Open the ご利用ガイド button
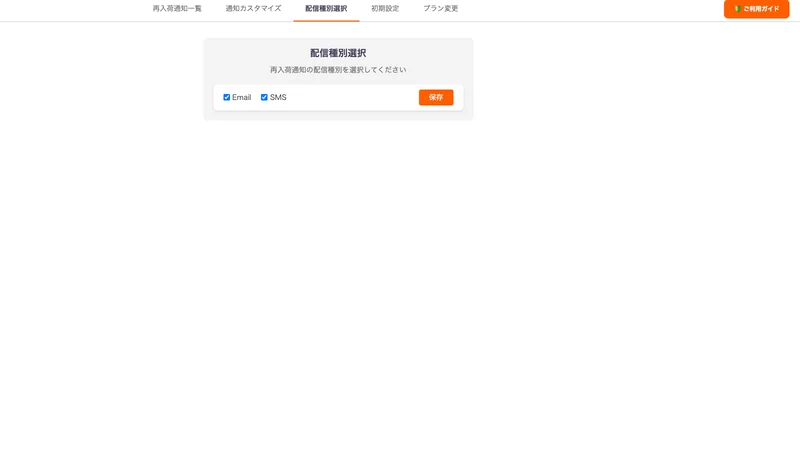Image resolution: width=800 pixels, height=450 pixels. pyautogui.click(x=756, y=9)
